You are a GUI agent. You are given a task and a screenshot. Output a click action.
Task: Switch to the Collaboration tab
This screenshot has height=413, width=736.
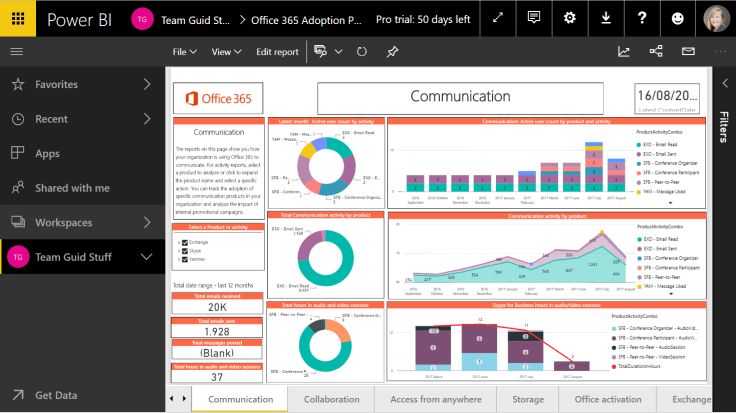332,399
